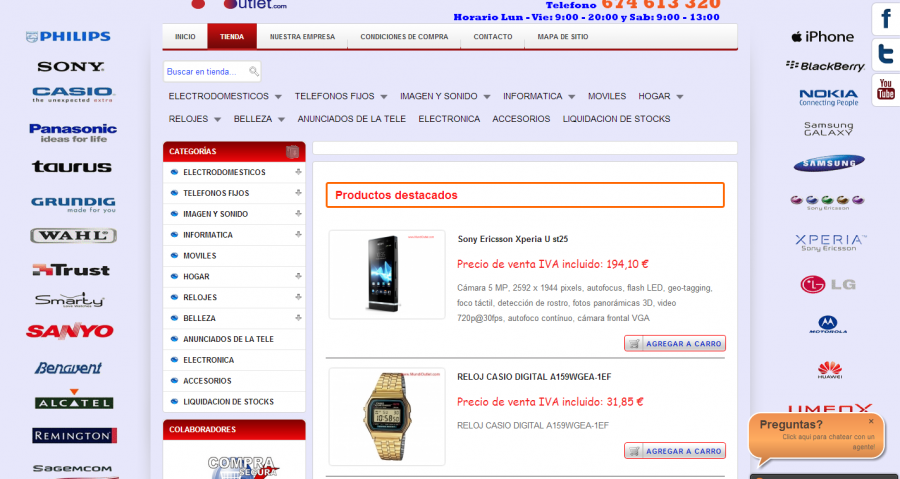Open Sony Ericsson Xperia U st25 link
The image size is (900, 479).
point(513,239)
